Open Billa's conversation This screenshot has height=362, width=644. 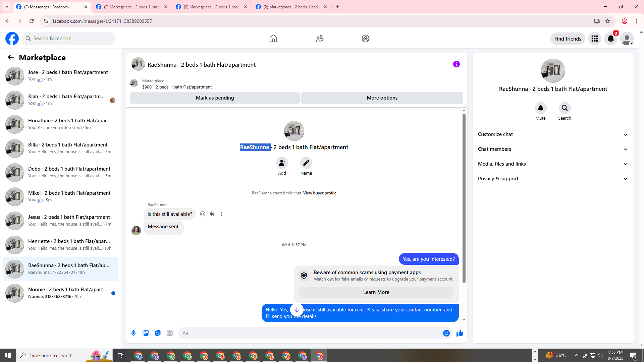(60, 148)
